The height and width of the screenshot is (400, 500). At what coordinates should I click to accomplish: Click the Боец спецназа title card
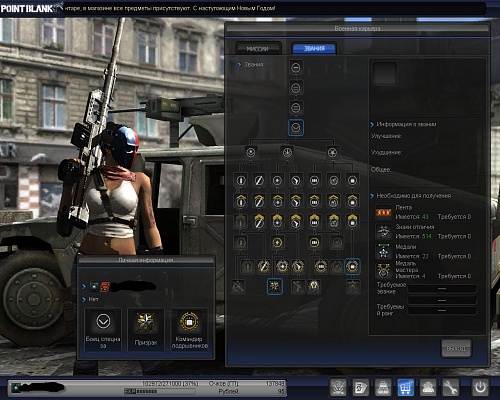[x=103, y=329]
